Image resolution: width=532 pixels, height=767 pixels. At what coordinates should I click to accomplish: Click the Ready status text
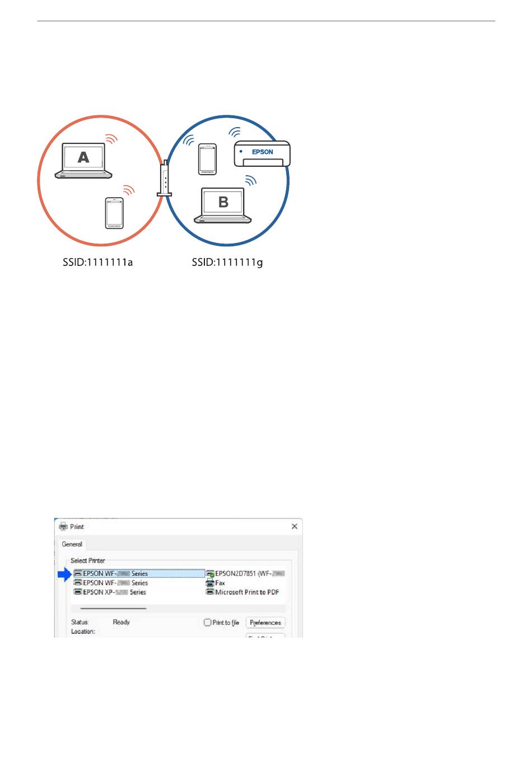[121, 622]
